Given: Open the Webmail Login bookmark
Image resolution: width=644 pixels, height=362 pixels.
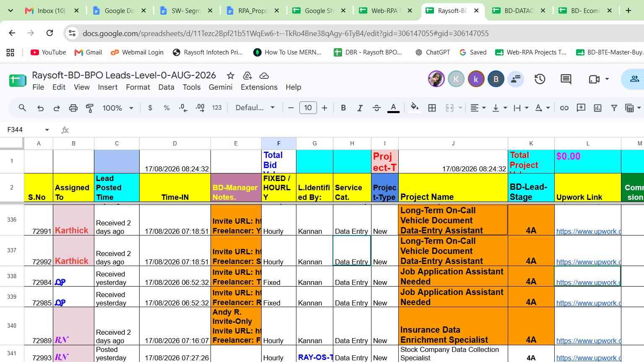Looking at the screenshot, I should point(137,52).
